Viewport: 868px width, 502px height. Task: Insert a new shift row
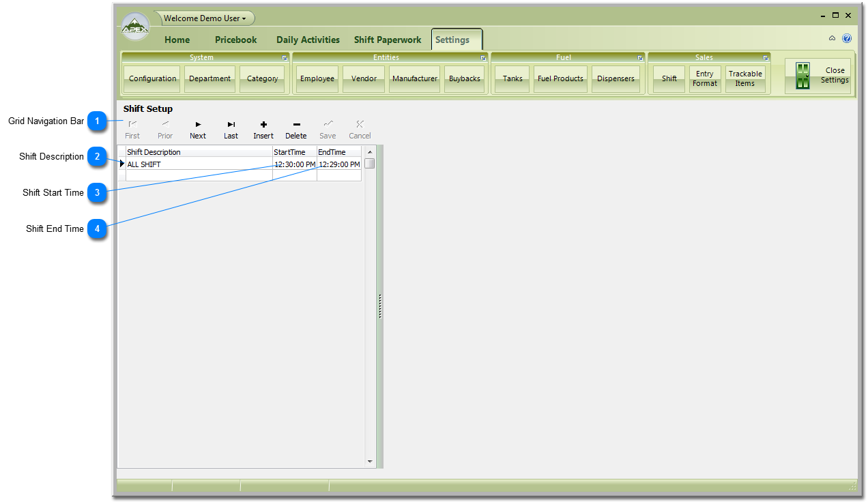pos(263,129)
